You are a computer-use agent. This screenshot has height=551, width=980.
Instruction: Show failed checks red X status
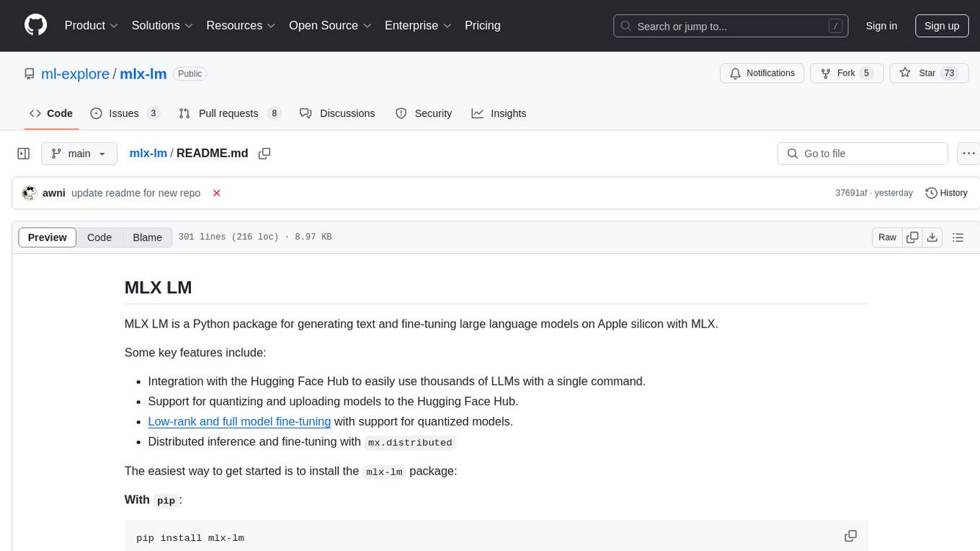pyautogui.click(x=216, y=193)
